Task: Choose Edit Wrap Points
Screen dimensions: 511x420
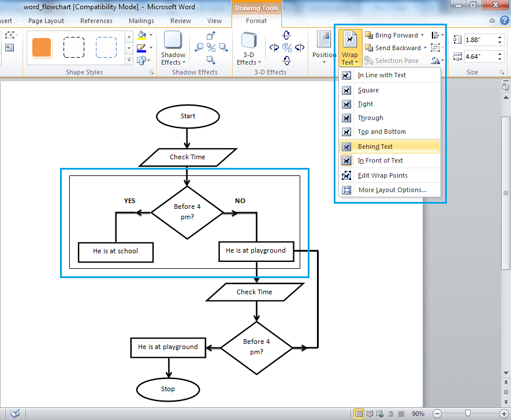Action: pyautogui.click(x=381, y=175)
